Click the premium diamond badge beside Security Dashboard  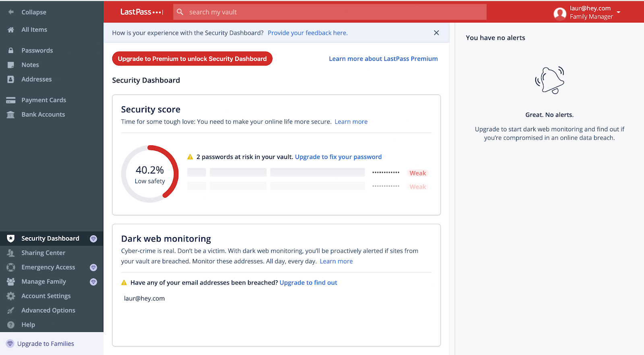(93, 239)
